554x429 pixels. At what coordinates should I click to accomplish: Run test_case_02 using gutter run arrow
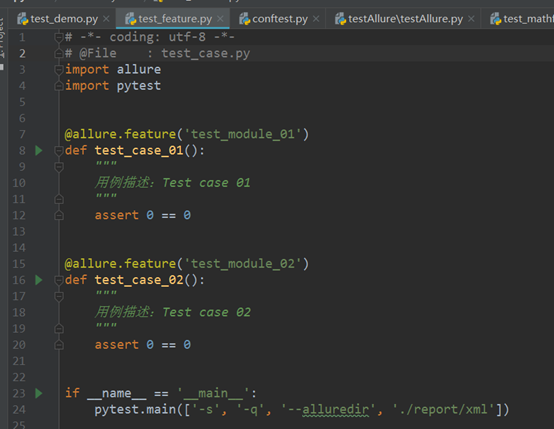tap(39, 280)
